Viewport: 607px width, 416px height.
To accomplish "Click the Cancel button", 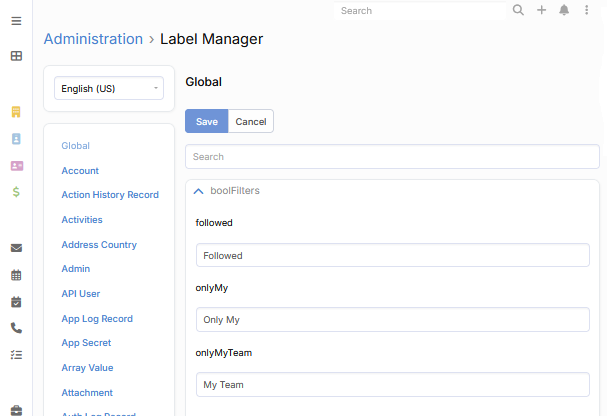I will pyautogui.click(x=251, y=122).
